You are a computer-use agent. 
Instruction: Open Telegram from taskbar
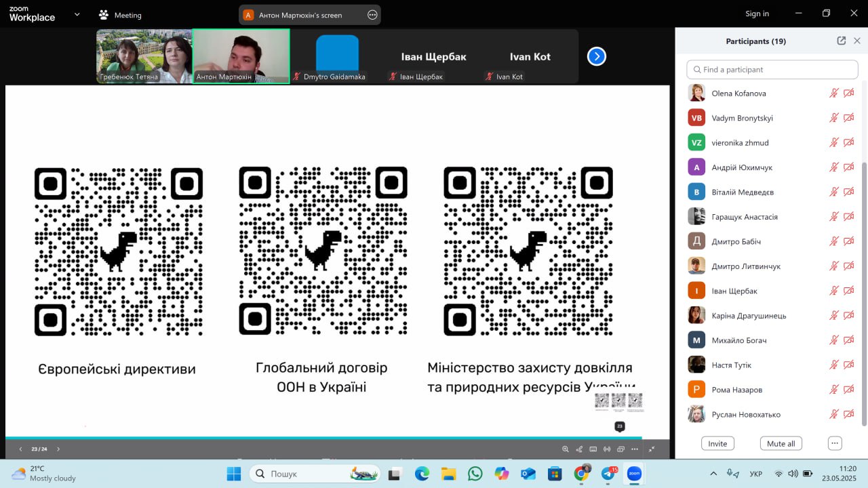click(x=608, y=474)
